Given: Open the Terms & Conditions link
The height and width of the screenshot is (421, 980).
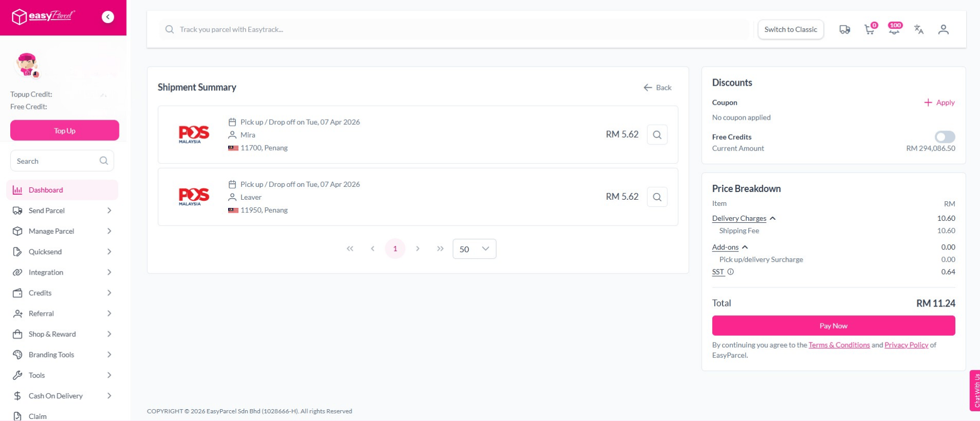Looking at the screenshot, I should (x=839, y=345).
